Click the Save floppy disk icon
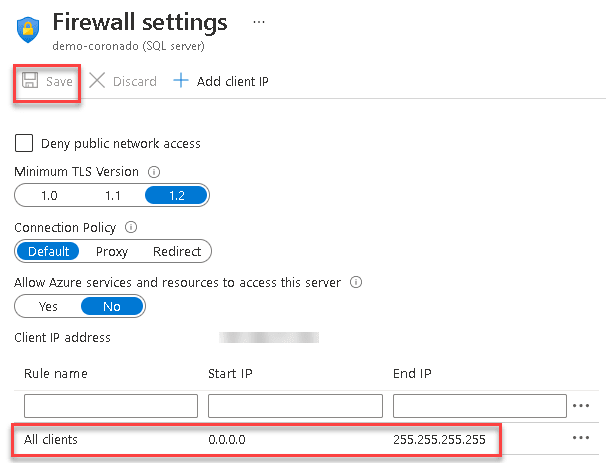The image size is (606, 463). pos(30,81)
